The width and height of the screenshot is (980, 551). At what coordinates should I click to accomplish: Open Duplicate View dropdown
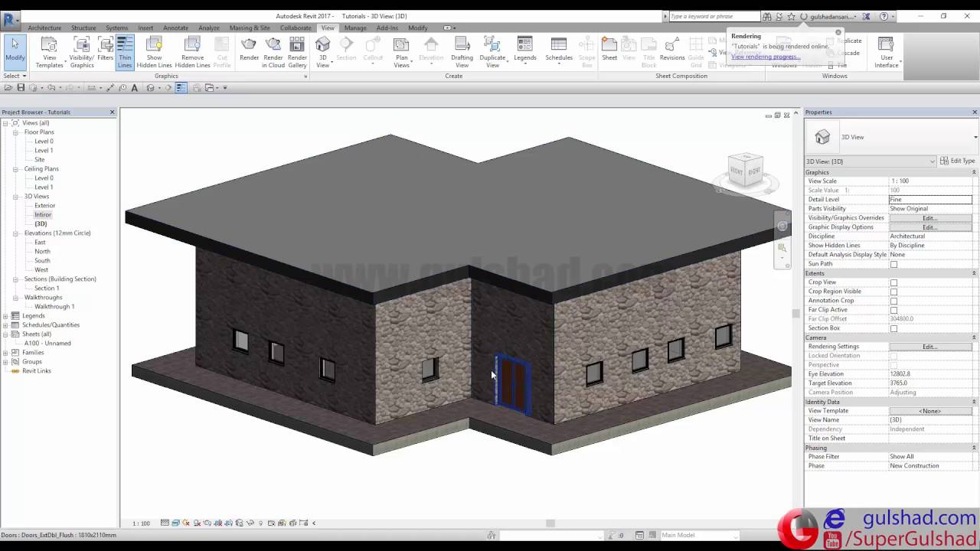pyautogui.click(x=492, y=52)
